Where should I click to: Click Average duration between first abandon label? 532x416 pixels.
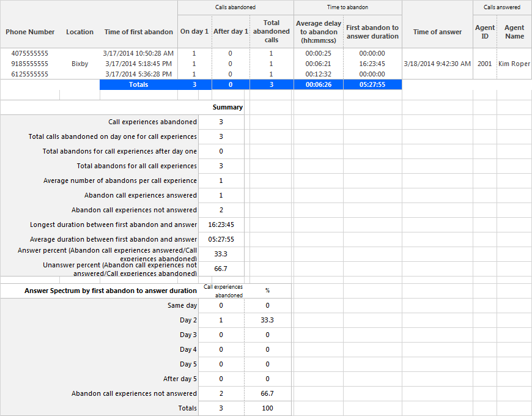[113, 239]
